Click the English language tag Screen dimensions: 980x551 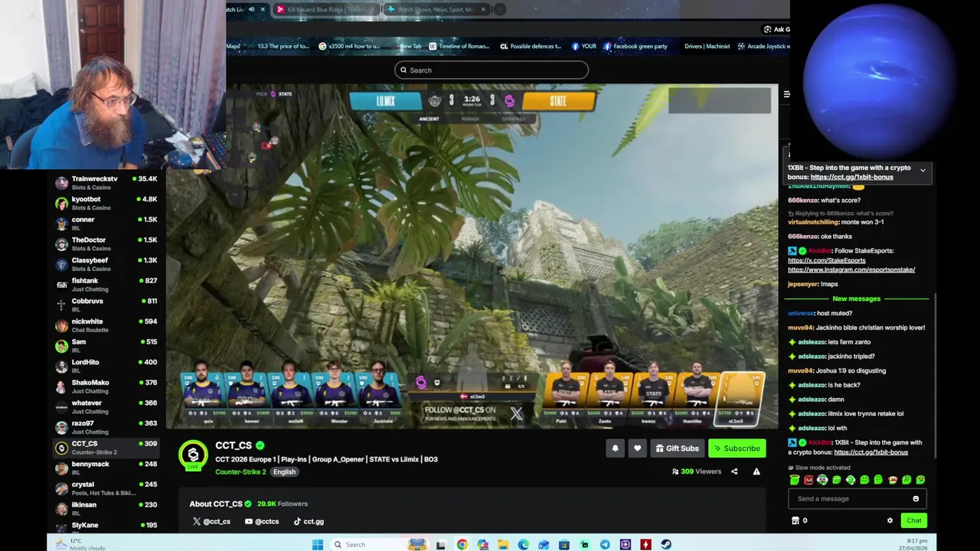[x=284, y=472]
